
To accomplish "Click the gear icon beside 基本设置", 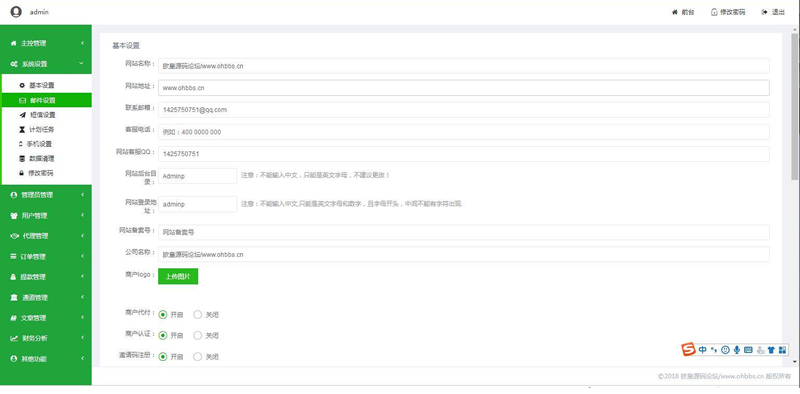I will tap(22, 85).
